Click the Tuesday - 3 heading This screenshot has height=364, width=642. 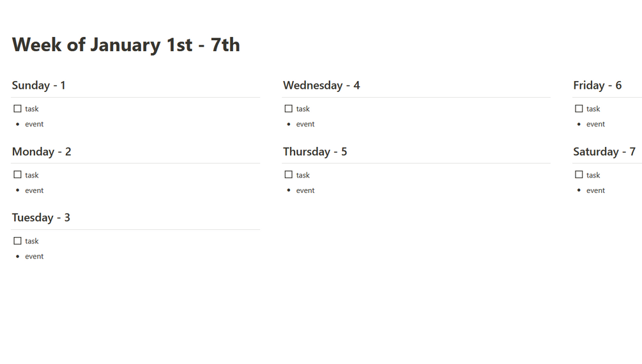(41, 218)
